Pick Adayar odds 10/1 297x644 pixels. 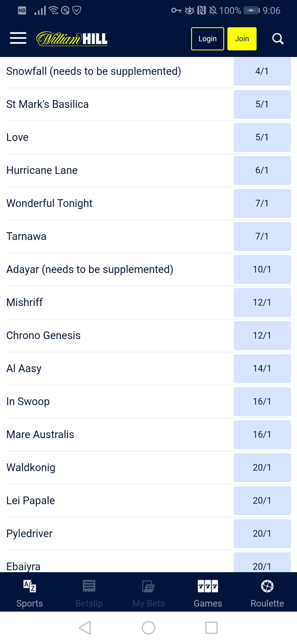pyautogui.click(x=262, y=269)
